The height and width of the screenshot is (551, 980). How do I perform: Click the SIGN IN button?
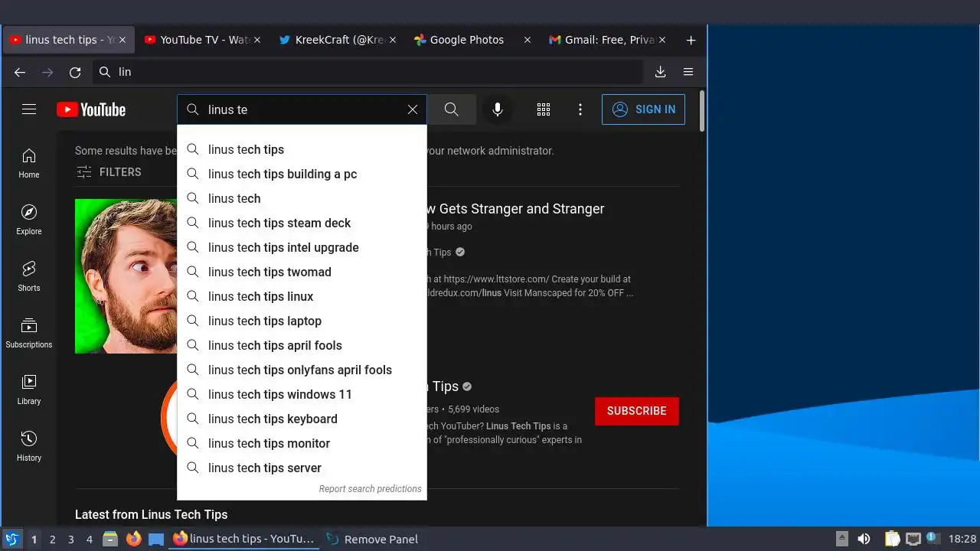coord(643,109)
